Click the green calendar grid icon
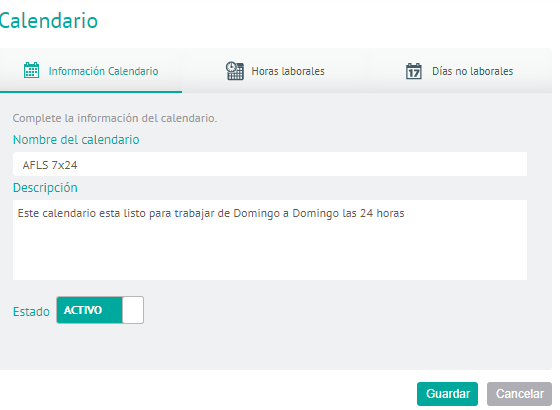This screenshot has height=410, width=560. (x=31, y=70)
